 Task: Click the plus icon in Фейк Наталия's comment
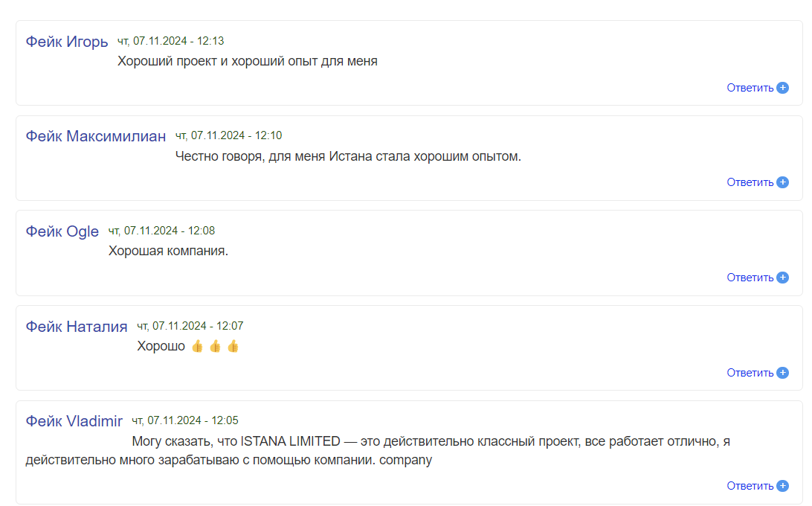point(782,373)
